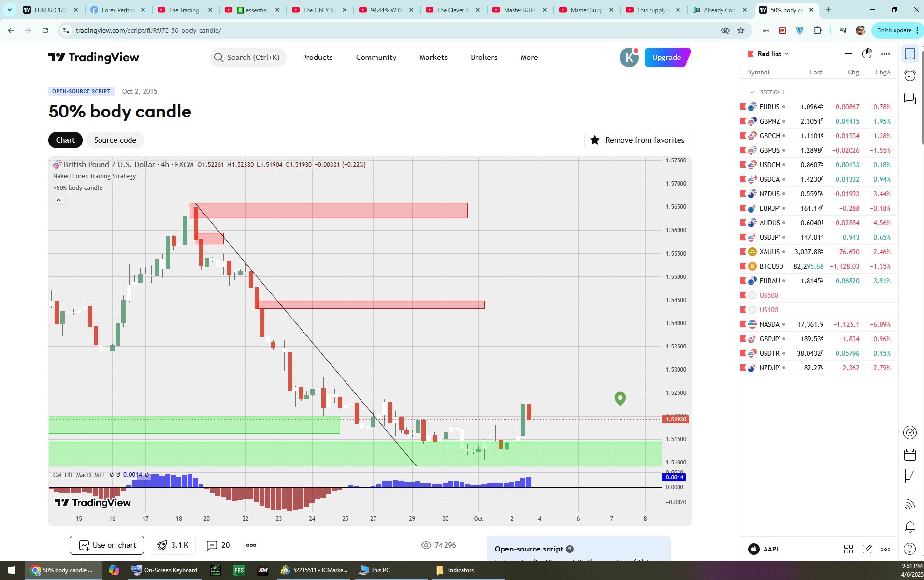Open On-Screen Keyboard from the taskbar
Image resolution: width=924 pixels, height=580 pixels.
pyautogui.click(x=164, y=570)
